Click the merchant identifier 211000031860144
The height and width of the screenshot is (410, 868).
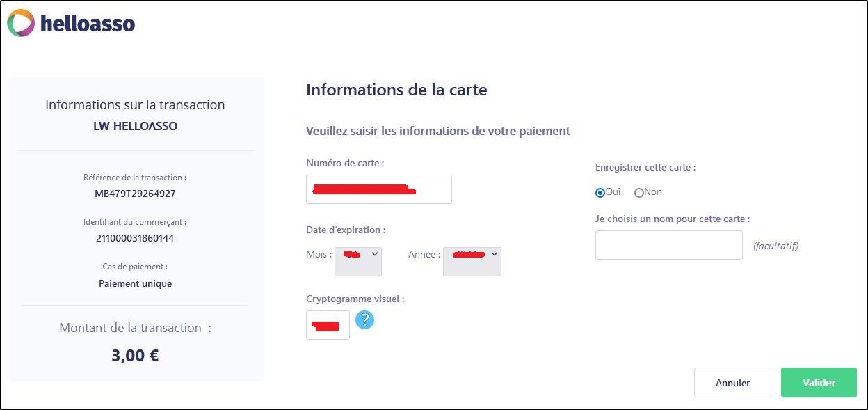135,238
